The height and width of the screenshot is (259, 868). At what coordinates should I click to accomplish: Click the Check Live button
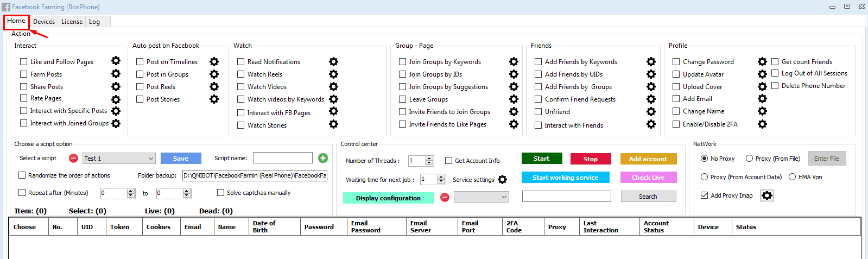coord(648,178)
